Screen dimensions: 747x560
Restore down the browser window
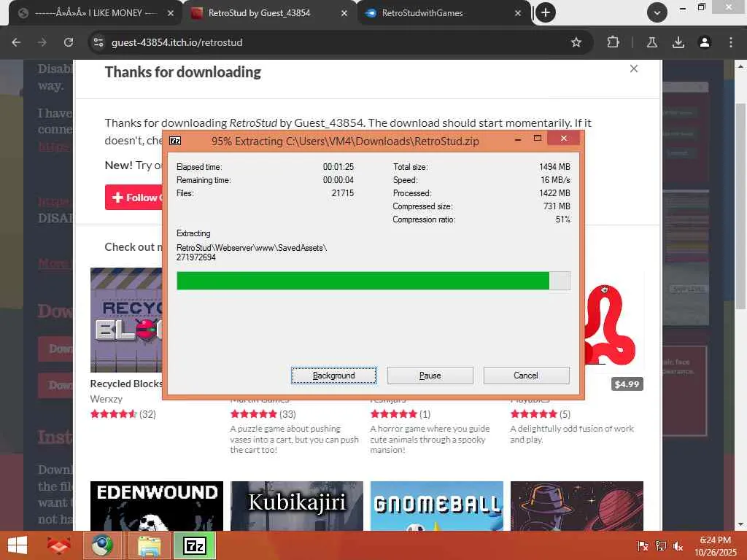[701, 7]
